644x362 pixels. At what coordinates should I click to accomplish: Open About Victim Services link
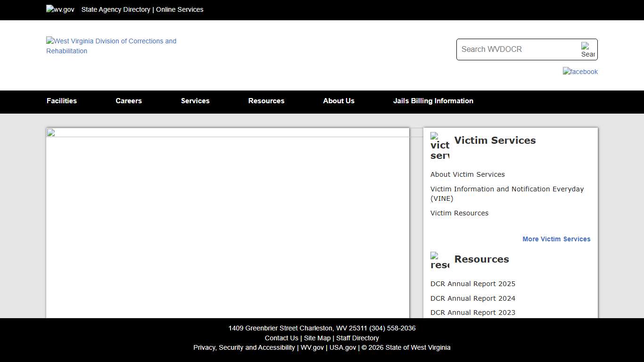pos(467,174)
